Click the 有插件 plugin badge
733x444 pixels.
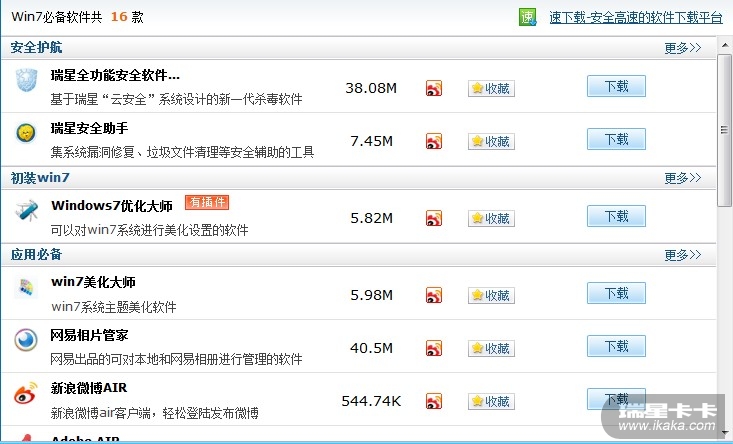point(207,202)
